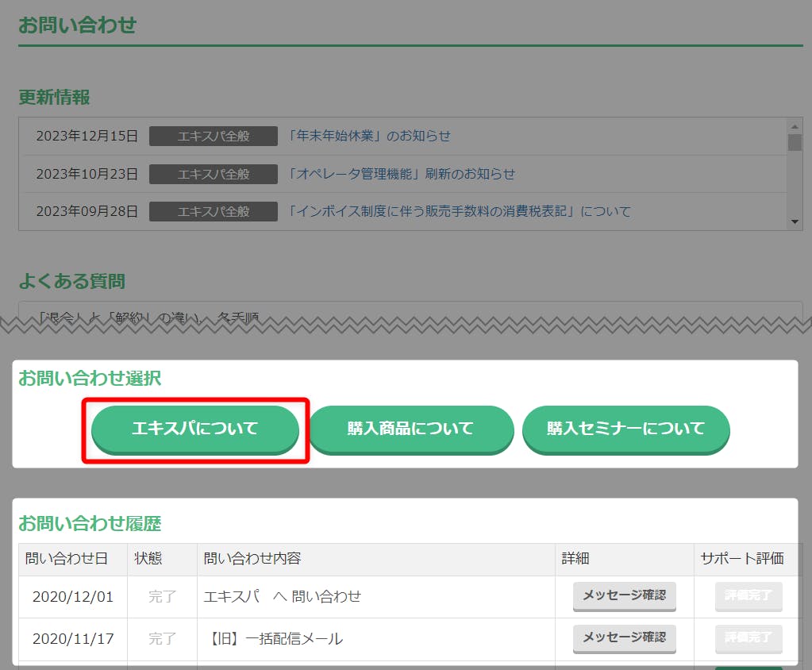This screenshot has height=670, width=812.
Task: Click the エキスパ全般 tag beside 2023年09月28日
Action: click(x=214, y=212)
